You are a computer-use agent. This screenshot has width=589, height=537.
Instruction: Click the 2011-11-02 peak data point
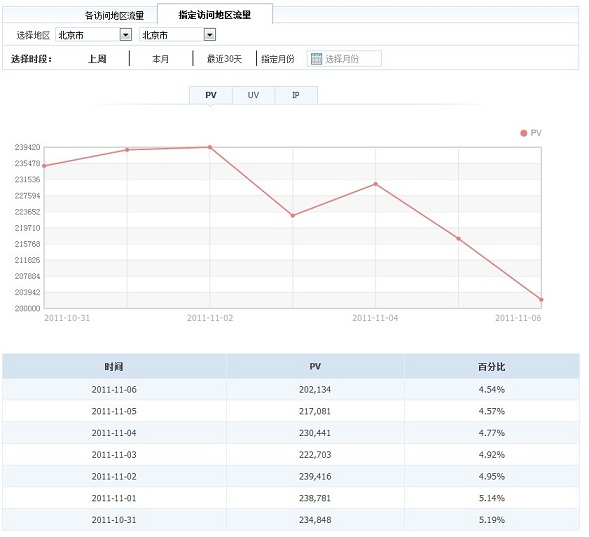tap(210, 147)
